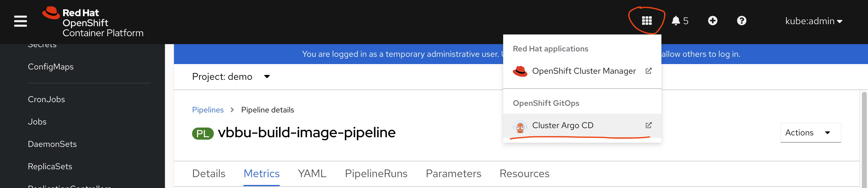868x188 pixels.
Task: Click the Pipelines breadcrumb link
Action: click(x=207, y=110)
